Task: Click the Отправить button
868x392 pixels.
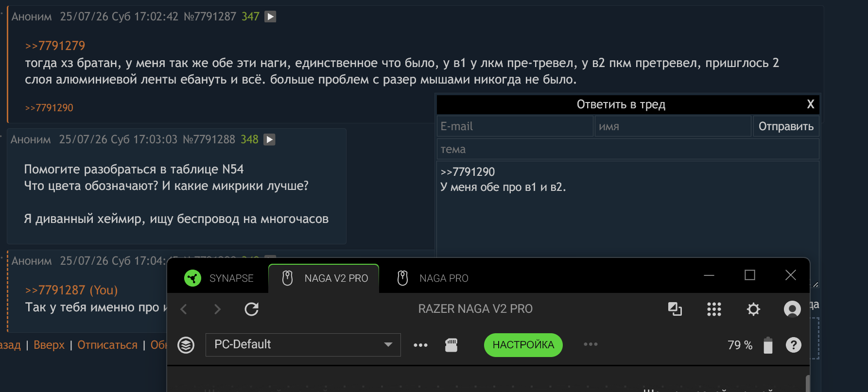Action: click(786, 126)
